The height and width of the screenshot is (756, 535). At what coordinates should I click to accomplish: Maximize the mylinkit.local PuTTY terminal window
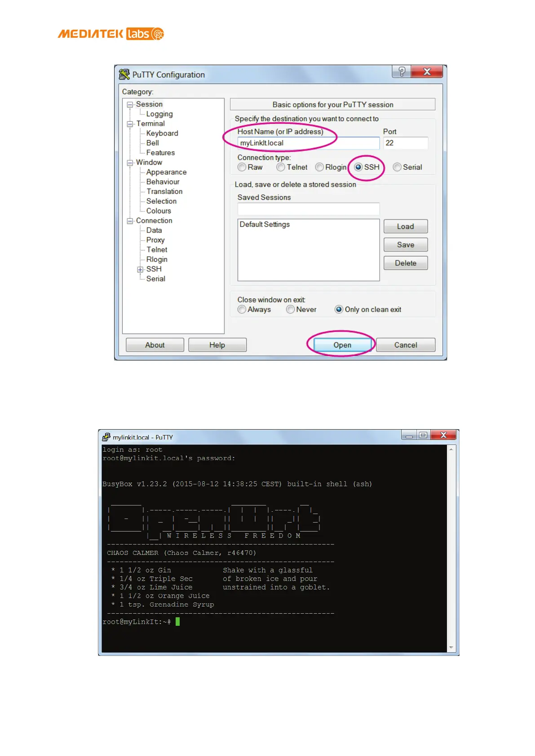point(423,435)
